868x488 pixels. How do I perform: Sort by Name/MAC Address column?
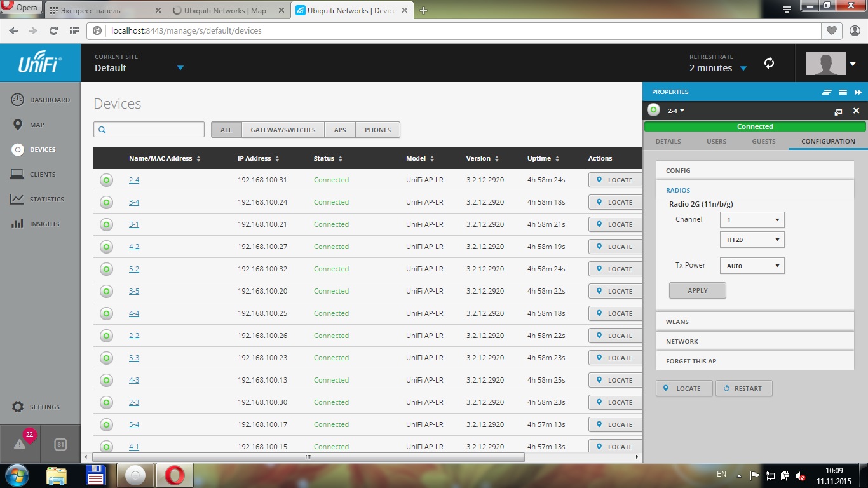pyautogui.click(x=165, y=158)
